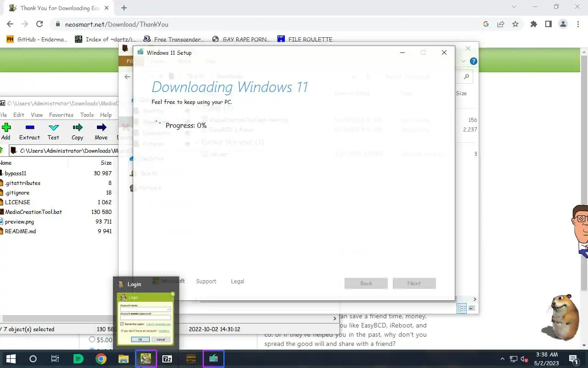Sort 7-Zip list by Name column
Viewport: 588px width, 368px height.
point(34,162)
